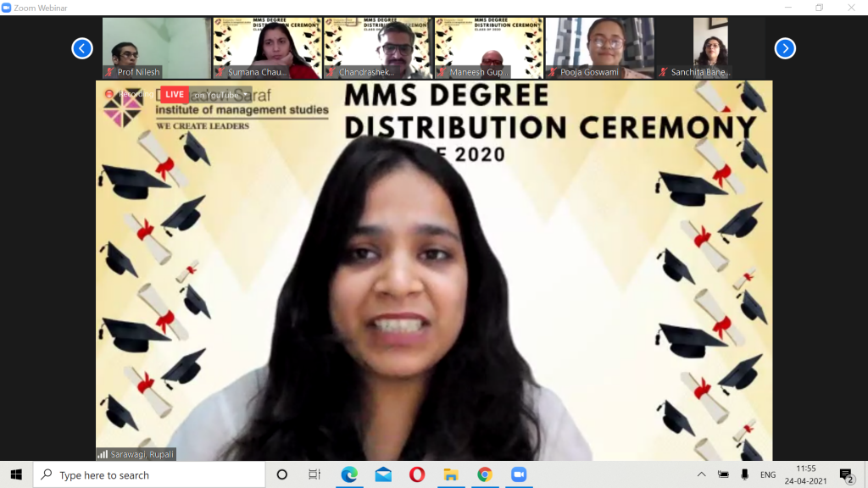868x488 pixels.
Task: Click the "Type here to search" taskbar box
Action: click(149, 474)
